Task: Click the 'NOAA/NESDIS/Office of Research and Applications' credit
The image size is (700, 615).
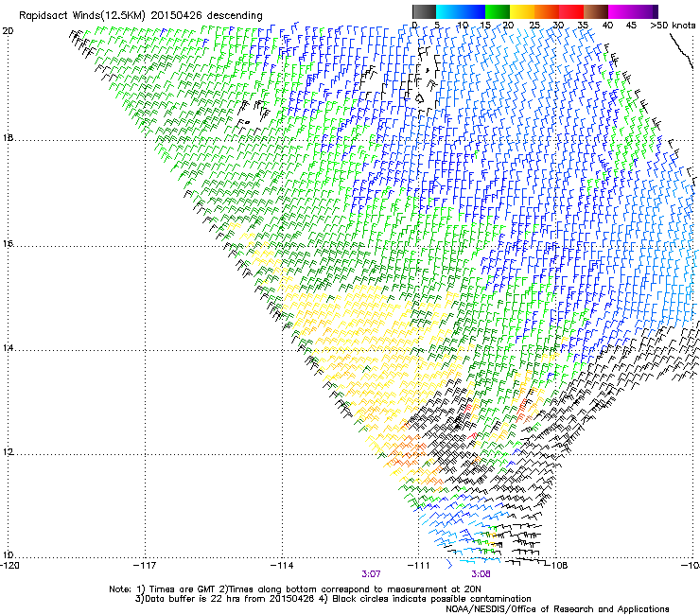Action: coord(557,609)
